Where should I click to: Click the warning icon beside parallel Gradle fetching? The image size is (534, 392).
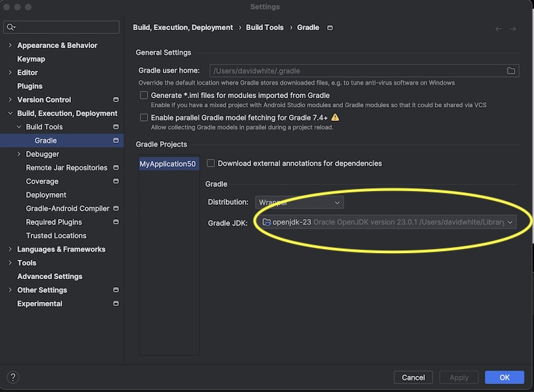coord(335,118)
